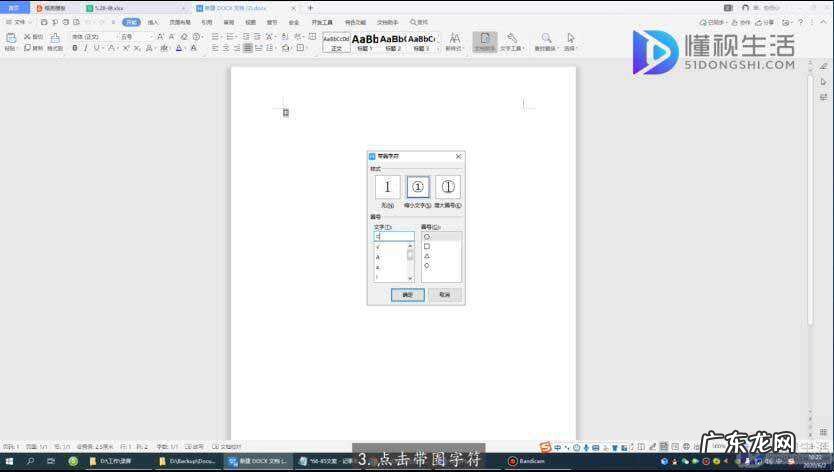Select the square shape in 圈号 list
Screen dimensions: 834x472
pyautogui.click(x=428, y=246)
